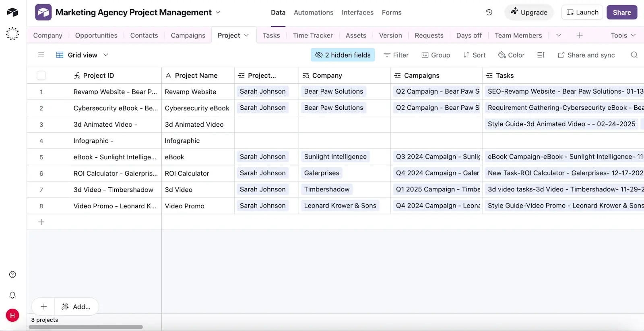Viewport: 644px width, 331px height.
Task: Open the Team Members table tab
Action: point(518,35)
